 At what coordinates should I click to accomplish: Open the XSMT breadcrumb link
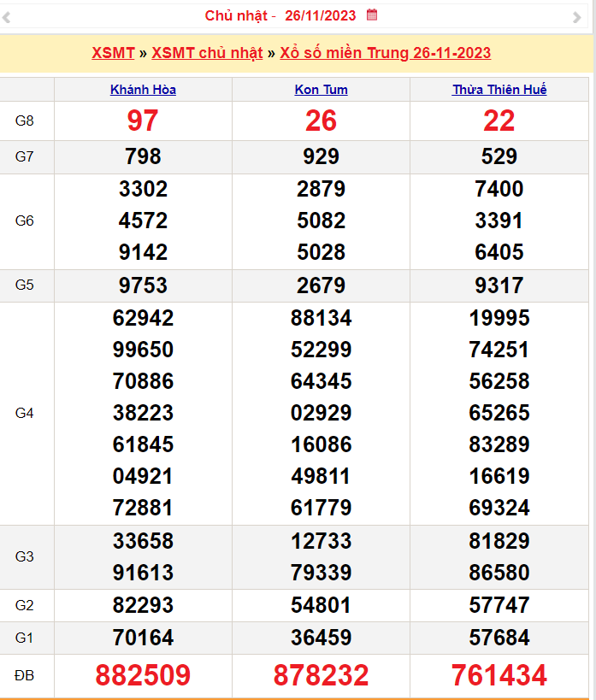coord(113,53)
